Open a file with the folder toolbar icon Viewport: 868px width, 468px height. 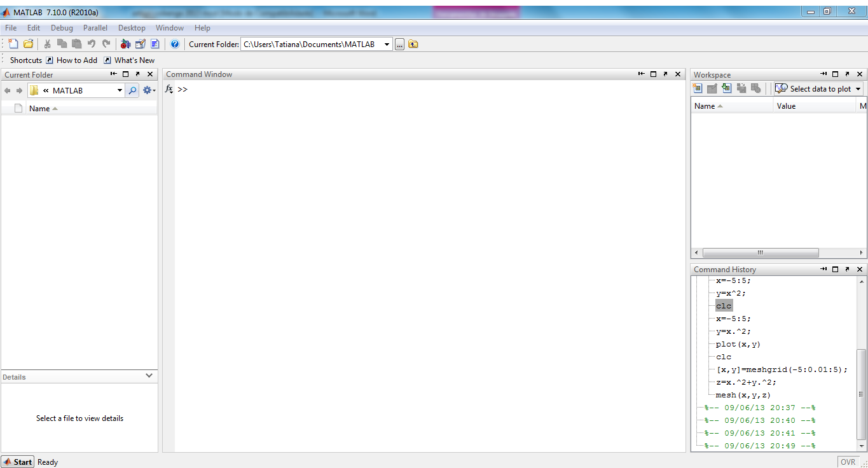(28, 44)
